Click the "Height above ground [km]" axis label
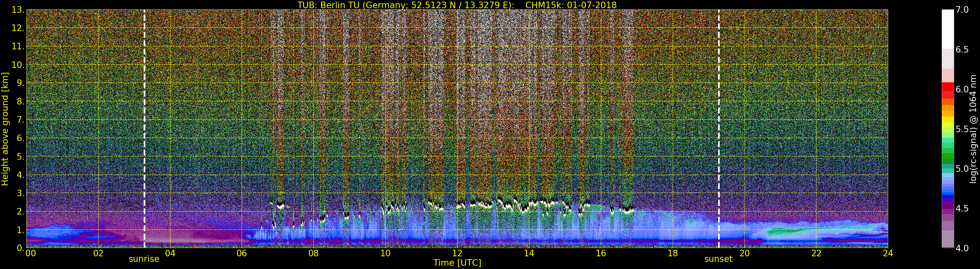Screen dimensions: 980x269 click(x=5, y=129)
